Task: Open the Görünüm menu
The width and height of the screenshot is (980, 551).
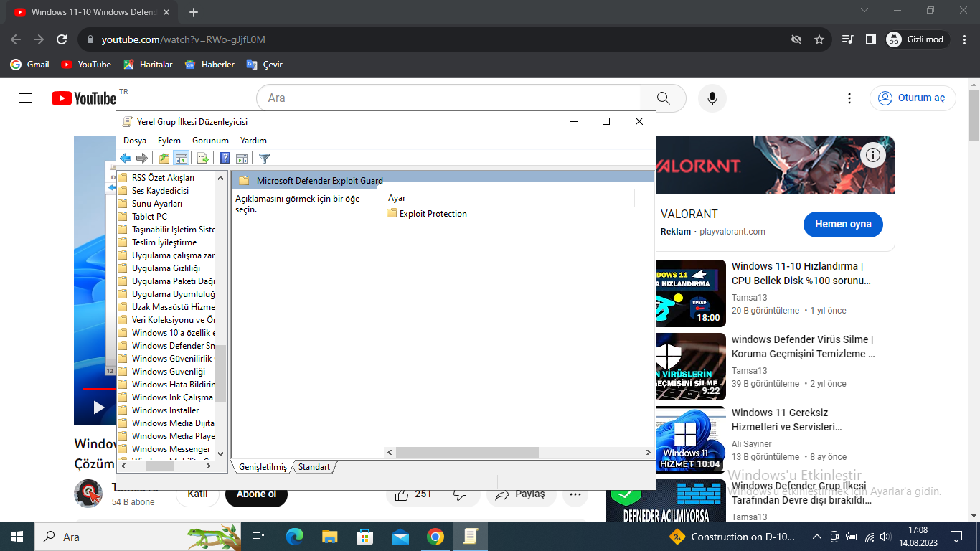Action: [210, 141]
